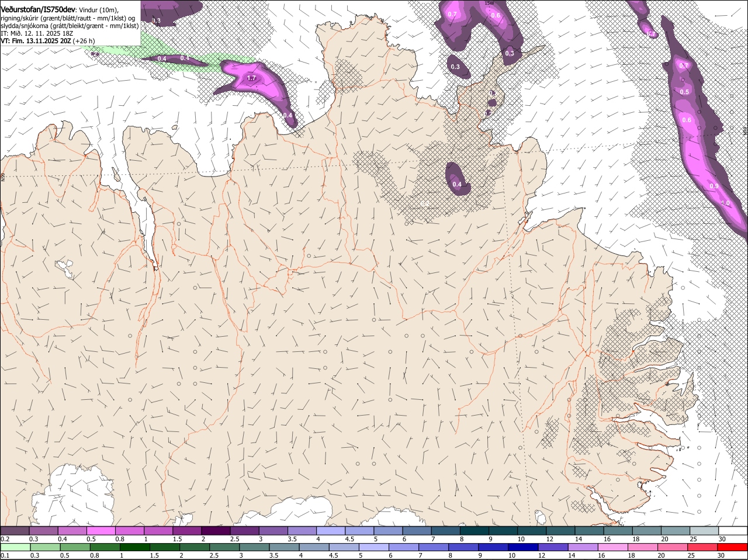
Task: Click the '14' label in upper legend row
Action: (x=579, y=538)
